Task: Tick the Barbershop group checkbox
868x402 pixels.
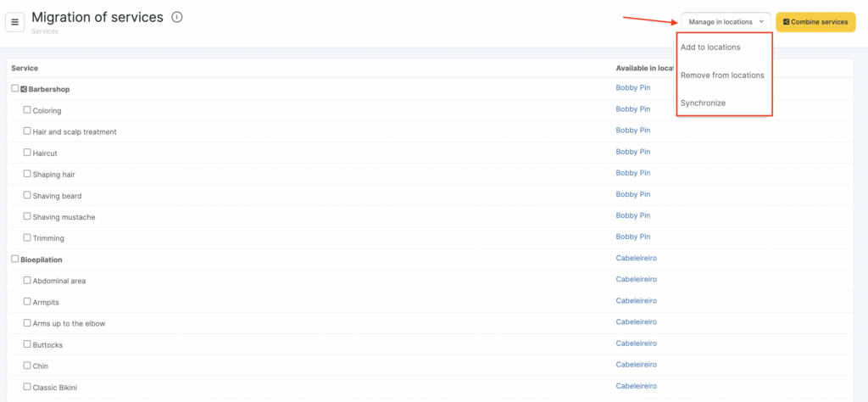Action: tap(14, 88)
